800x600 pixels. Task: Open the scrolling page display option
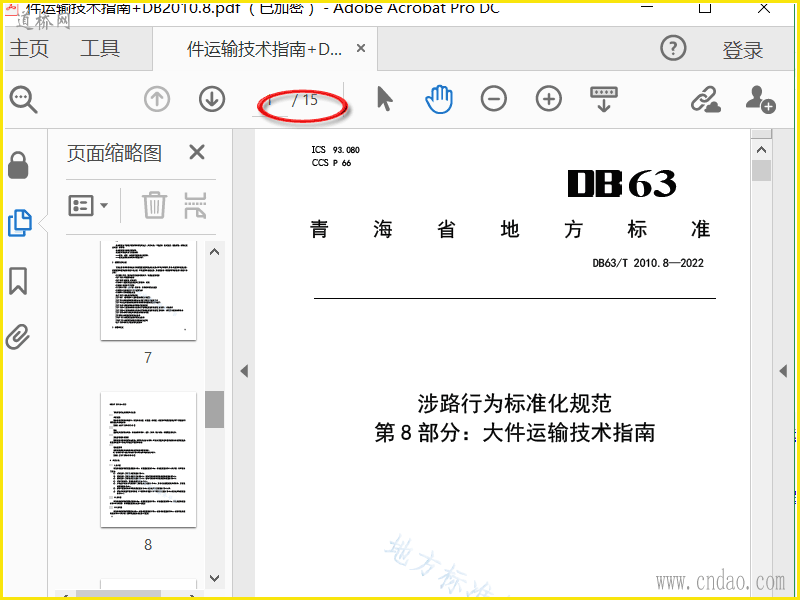point(604,99)
